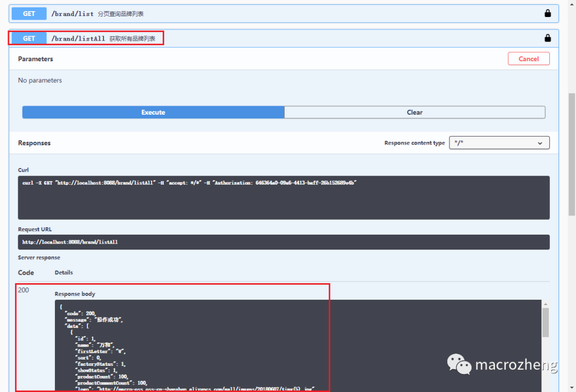Click the /brand/listAll path text

click(x=78, y=38)
